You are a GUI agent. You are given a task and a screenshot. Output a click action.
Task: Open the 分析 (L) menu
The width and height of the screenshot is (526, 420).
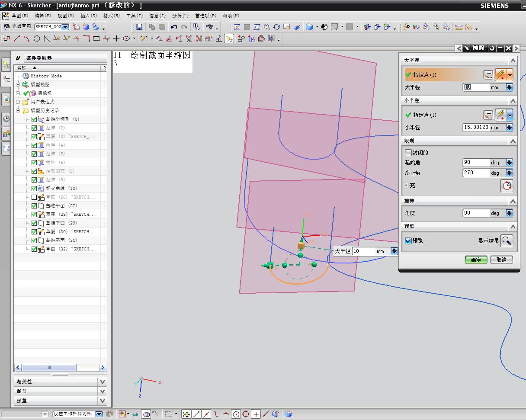click(180, 16)
